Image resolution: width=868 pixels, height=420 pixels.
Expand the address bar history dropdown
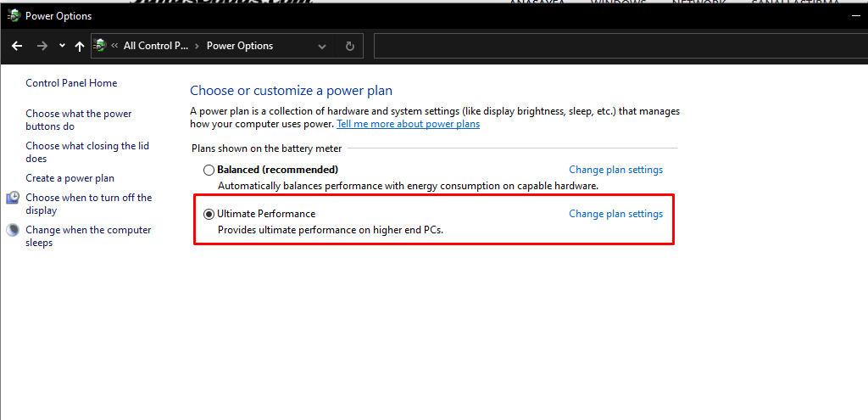click(321, 47)
